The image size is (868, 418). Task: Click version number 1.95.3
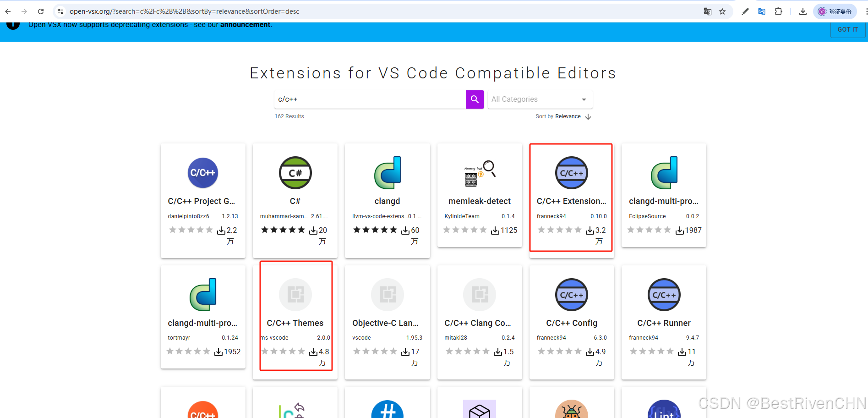tap(414, 338)
